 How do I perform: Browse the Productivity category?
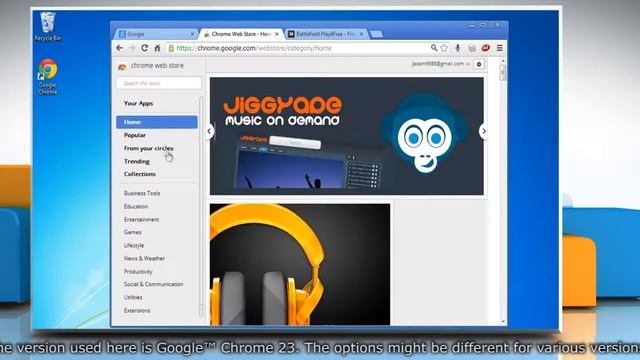point(138,271)
